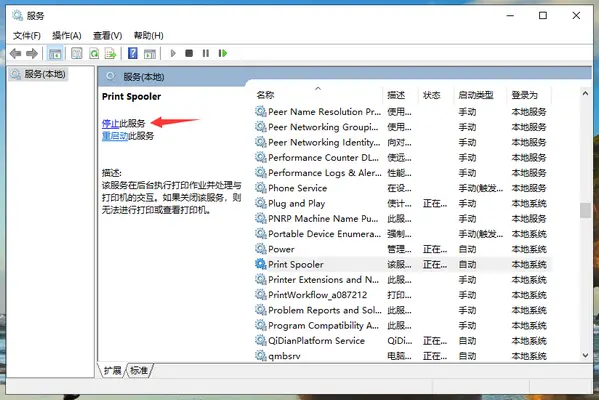The width and height of the screenshot is (599, 400).
Task: Click the Stop service square icon
Action: [189, 53]
